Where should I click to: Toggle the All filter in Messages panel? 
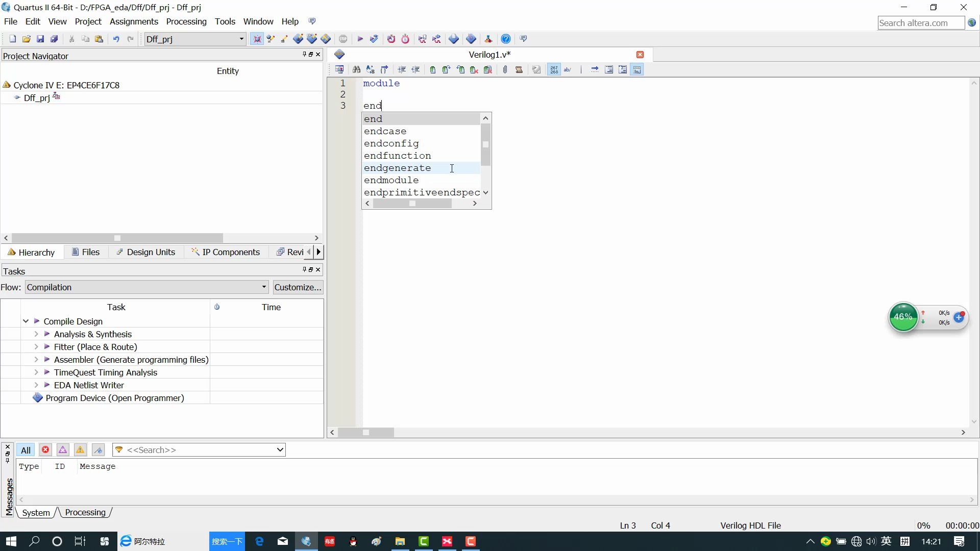[x=26, y=450]
